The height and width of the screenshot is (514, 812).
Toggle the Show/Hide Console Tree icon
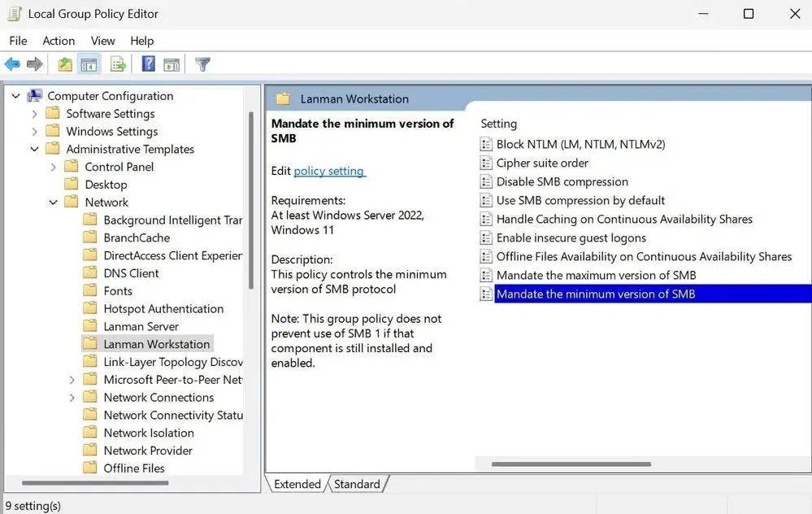[89, 64]
